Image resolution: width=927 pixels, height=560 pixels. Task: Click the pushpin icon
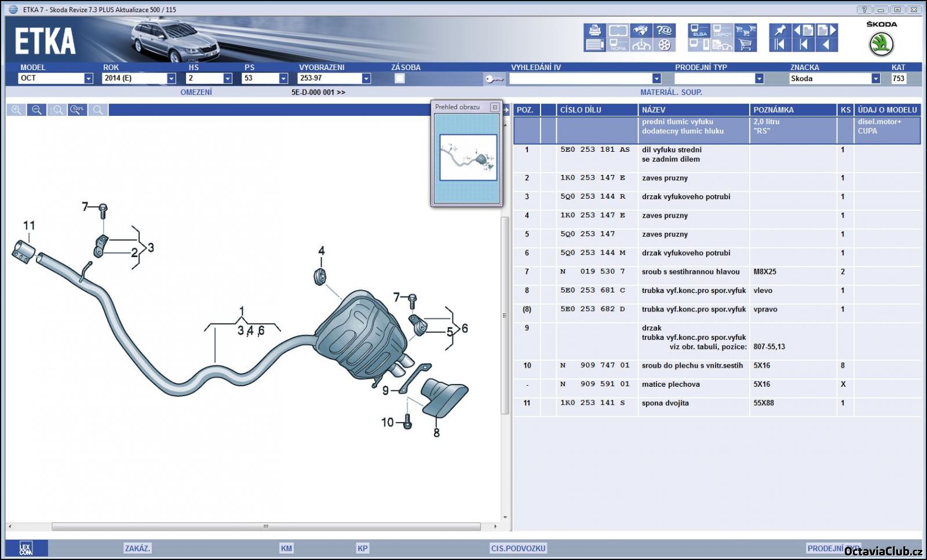[780, 31]
